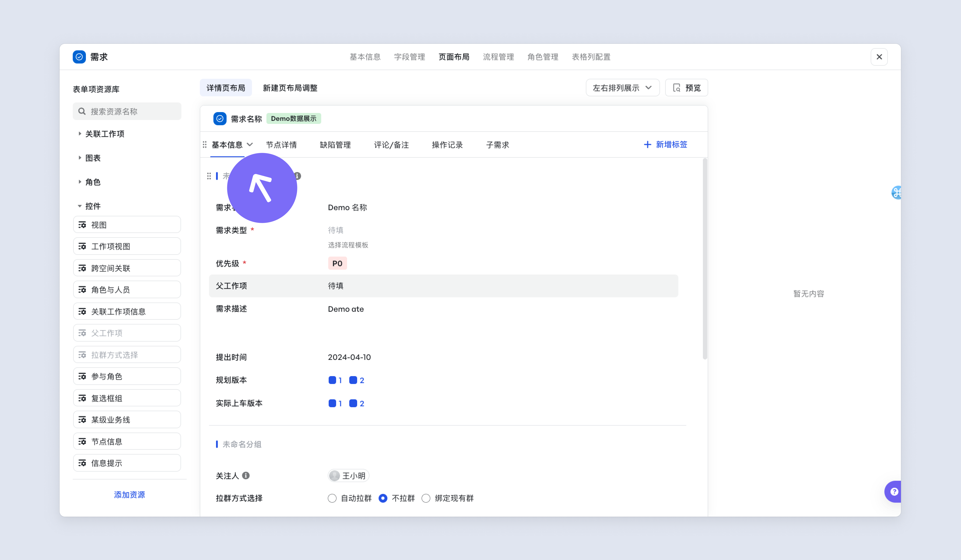The height and width of the screenshot is (560, 961).
Task: Select the 不拉群 radio option
Action: point(383,498)
